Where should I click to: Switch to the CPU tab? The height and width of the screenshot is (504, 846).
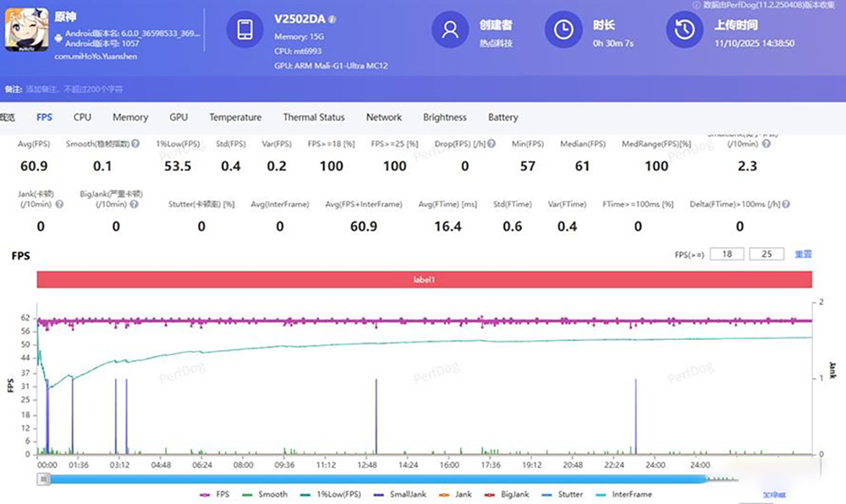tap(82, 118)
